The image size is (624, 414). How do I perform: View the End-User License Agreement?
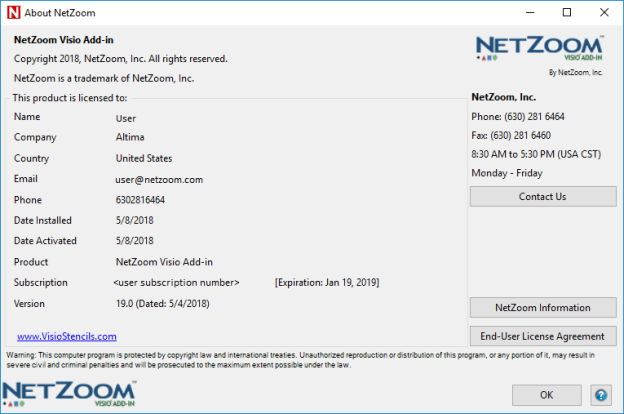[543, 336]
